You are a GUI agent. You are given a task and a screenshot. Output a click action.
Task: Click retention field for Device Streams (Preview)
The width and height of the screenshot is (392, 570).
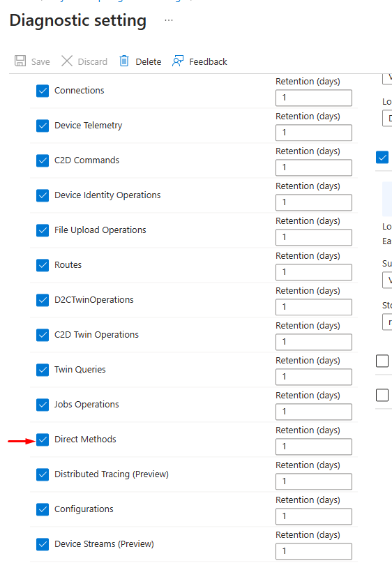[x=314, y=551]
